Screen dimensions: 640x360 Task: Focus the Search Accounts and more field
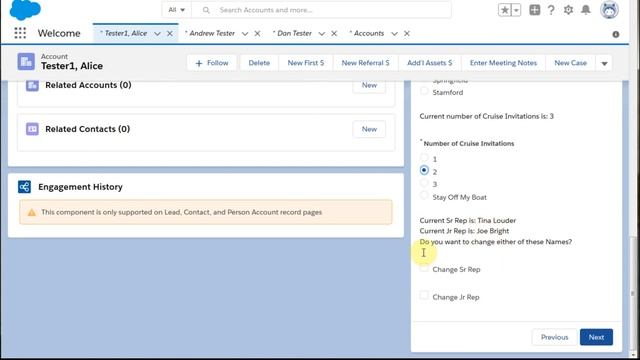tap(322, 10)
